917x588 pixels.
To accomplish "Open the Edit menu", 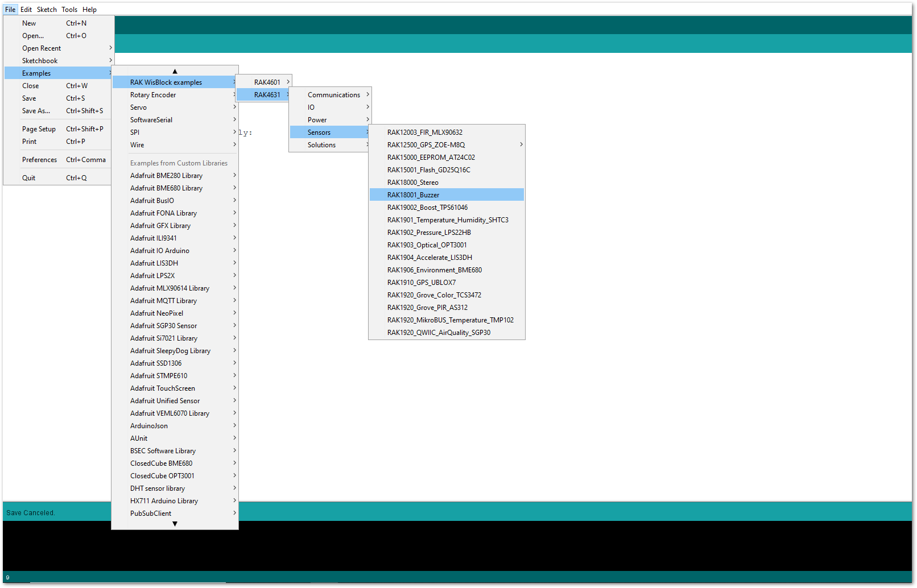I will tap(26, 10).
